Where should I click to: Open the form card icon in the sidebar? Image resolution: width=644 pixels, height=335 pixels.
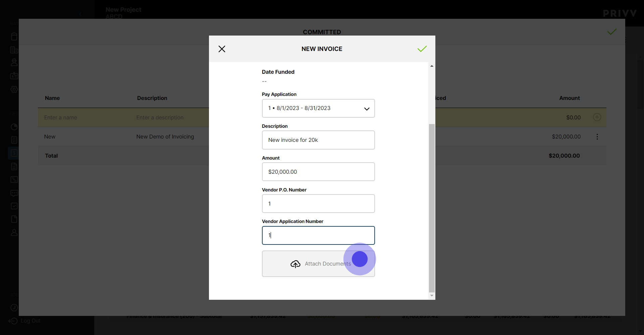pyautogui.click(x=14, y=180)
